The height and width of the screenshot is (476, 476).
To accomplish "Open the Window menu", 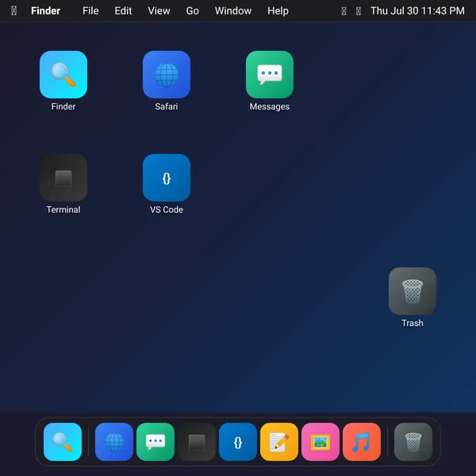I will [233, 11].
